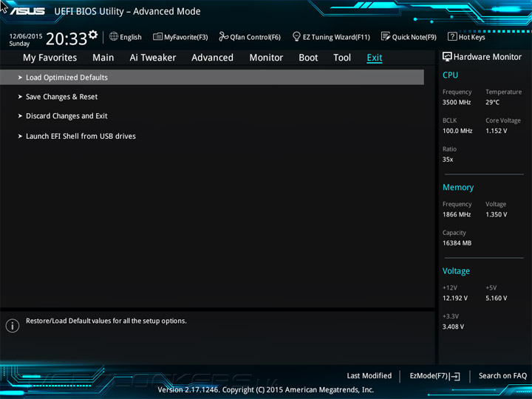This screenshot has height=399, width=532.
Task: Open Qfan Control fan icon
Action: coord(224,36)
